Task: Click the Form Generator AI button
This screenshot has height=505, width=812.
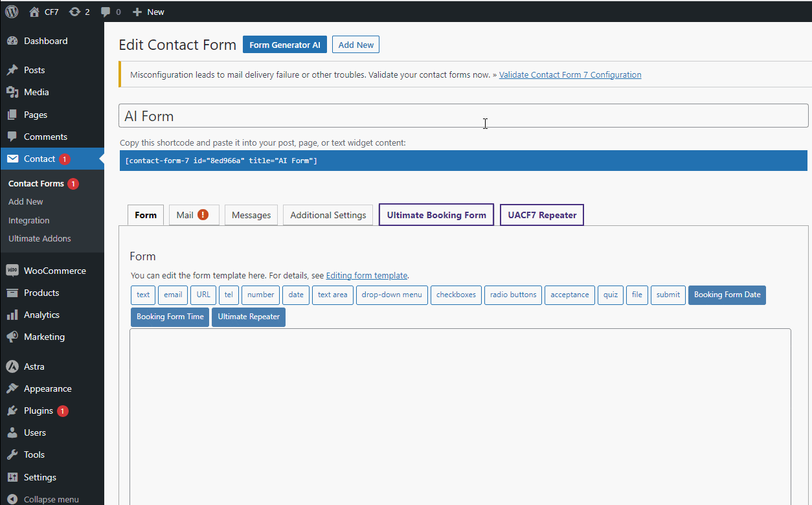Action: [285, 45]
